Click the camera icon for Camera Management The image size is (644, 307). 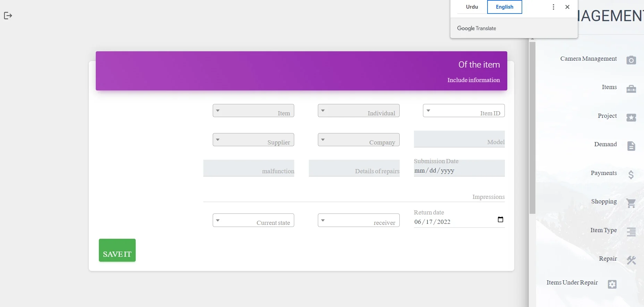tap(631, 60)
